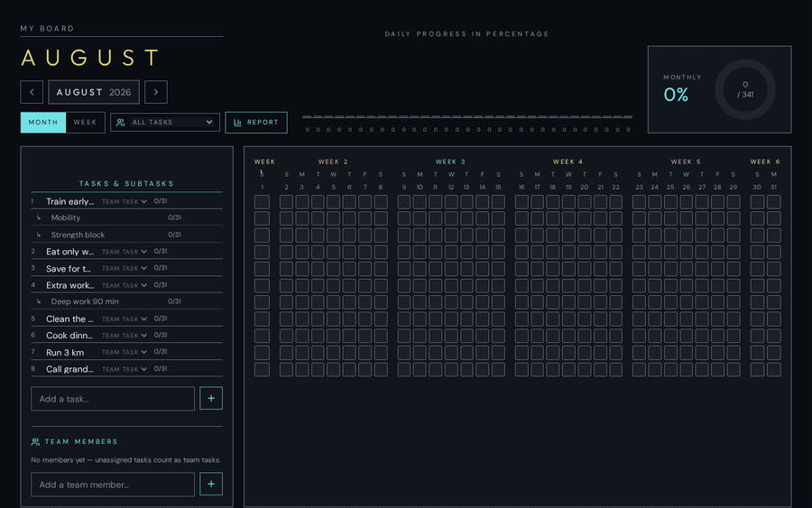Click the Call grand... task name
Screen dimensions: 812x508
pos(69,369)
